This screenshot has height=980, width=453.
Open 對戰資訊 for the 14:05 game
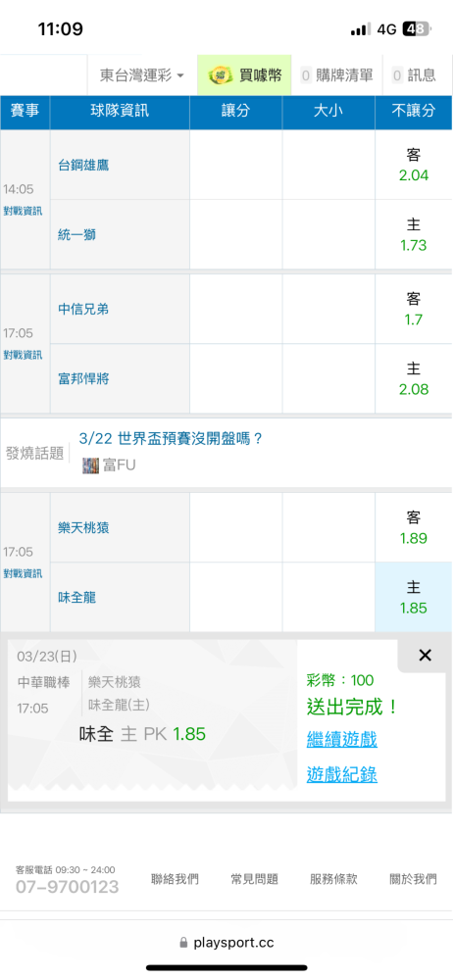pyautogui.click(x=23, y=212)
